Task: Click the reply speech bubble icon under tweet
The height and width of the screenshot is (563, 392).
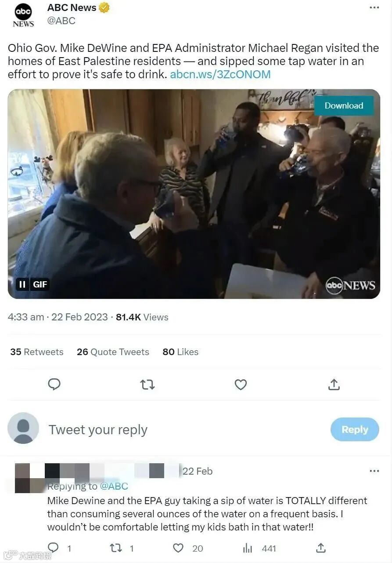Action: 54,385
